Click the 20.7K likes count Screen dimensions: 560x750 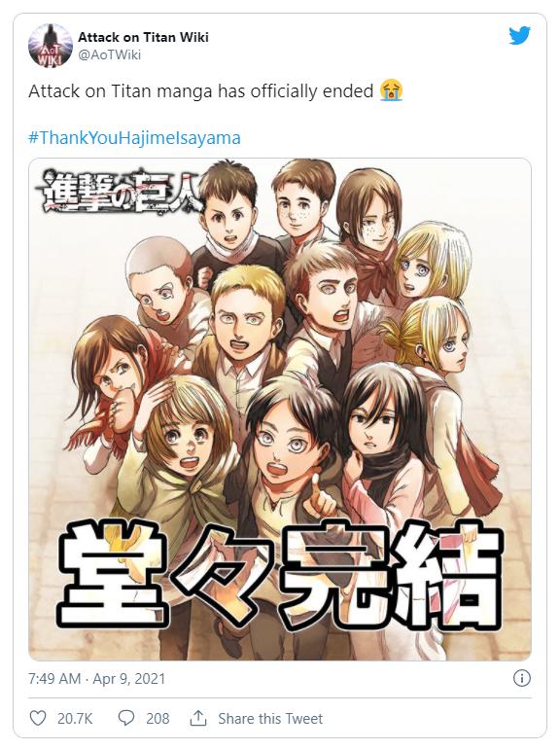click(x=75, y=719)
